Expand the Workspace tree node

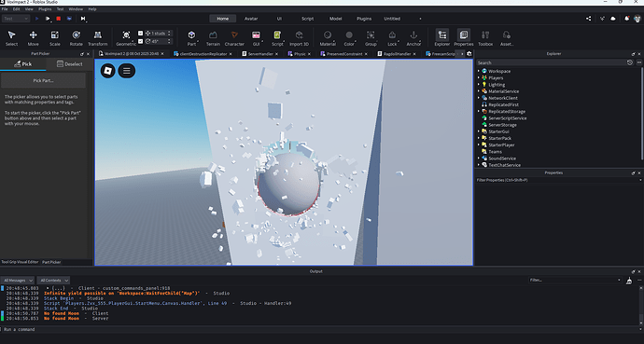pyautogui.click(x=479, y=72)
